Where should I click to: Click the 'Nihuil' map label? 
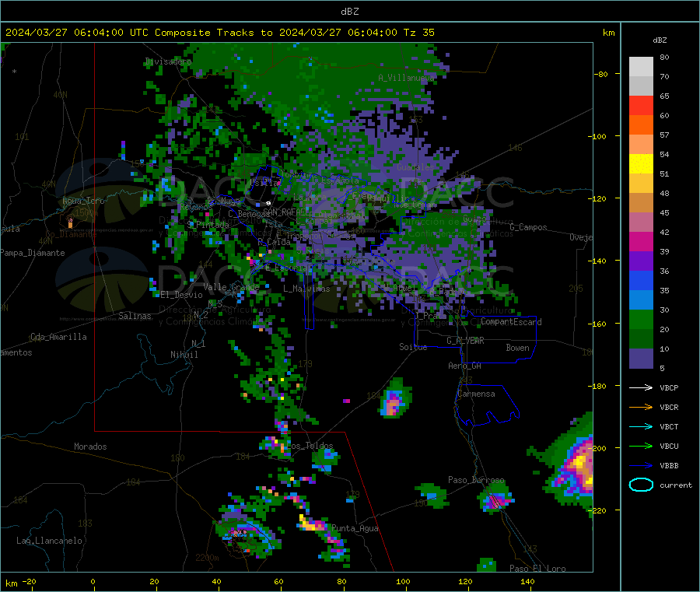(184, 355)
